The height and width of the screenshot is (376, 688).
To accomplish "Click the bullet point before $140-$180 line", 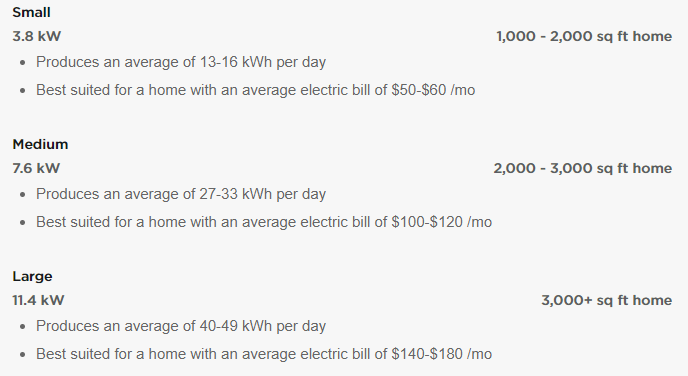I will [x=23, y=355].
